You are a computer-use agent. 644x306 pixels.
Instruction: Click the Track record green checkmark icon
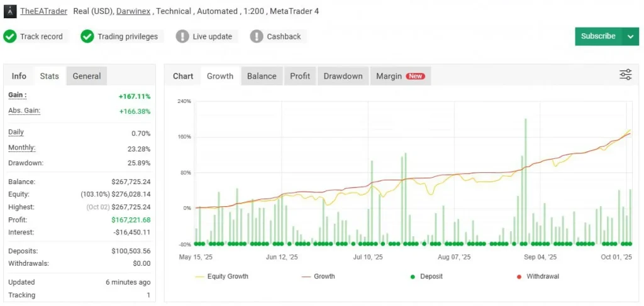9,36
